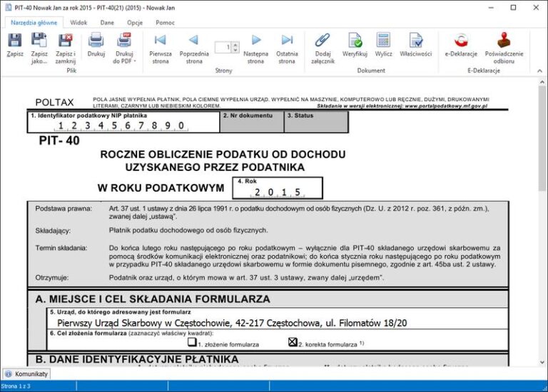Switch to Narzędzia główne tab
The height and width of the screenshot is (392, 548).
tap(34, 22)
